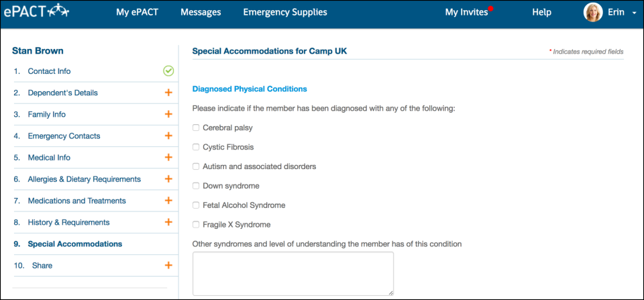Click the plus icon beside Emergency Contacts
The width and height of the screenshot is (644, 300).
[168, 136]
